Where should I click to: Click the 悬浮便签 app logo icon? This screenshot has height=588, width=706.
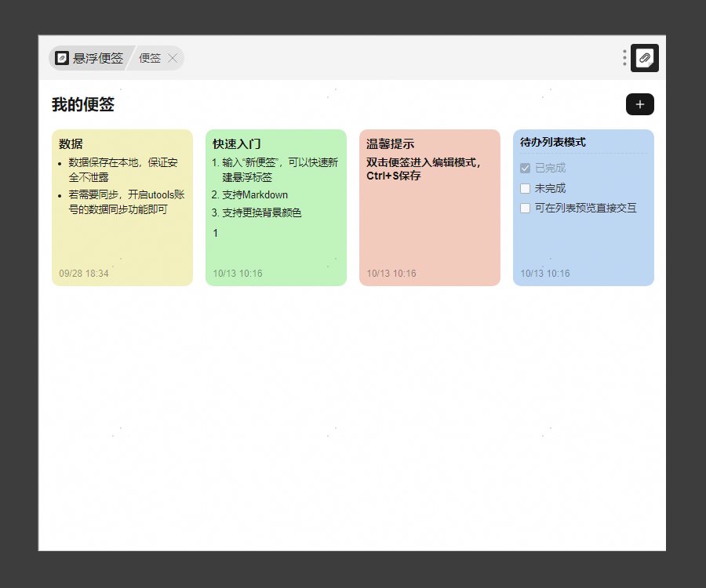pos(62,58)
